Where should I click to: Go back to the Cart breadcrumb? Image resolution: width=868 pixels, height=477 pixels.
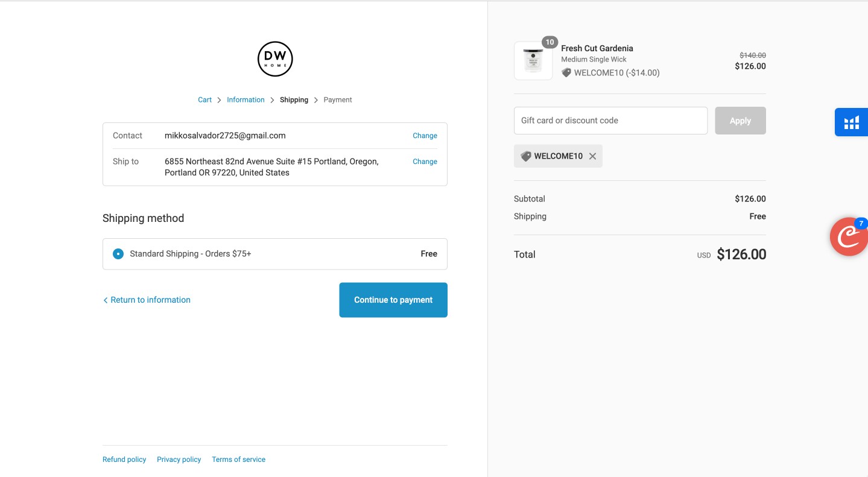tap(204, 100)
